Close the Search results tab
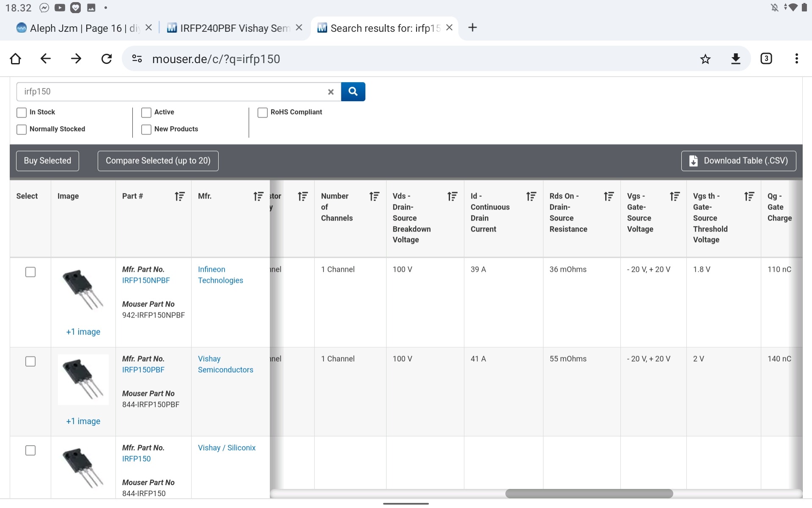 (x=450, y=28)
